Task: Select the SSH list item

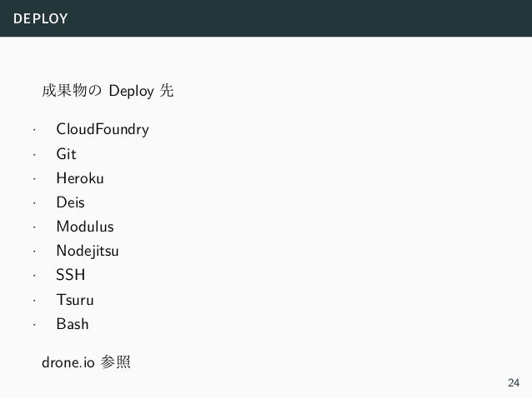Action: click(71, 275)
